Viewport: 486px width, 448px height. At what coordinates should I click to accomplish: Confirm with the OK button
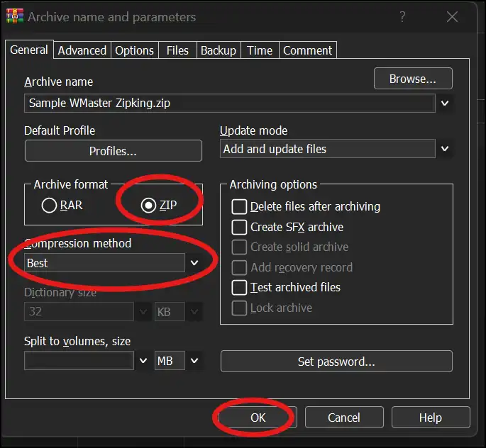258,418
